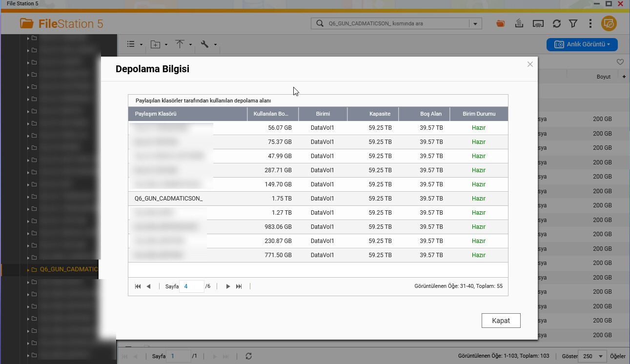The height and width of the screenshot is (364, 630).
Task: Open the Anlık Görüntü snapshot dropdown
Action: pyautogui.click(x=582, y=44)
